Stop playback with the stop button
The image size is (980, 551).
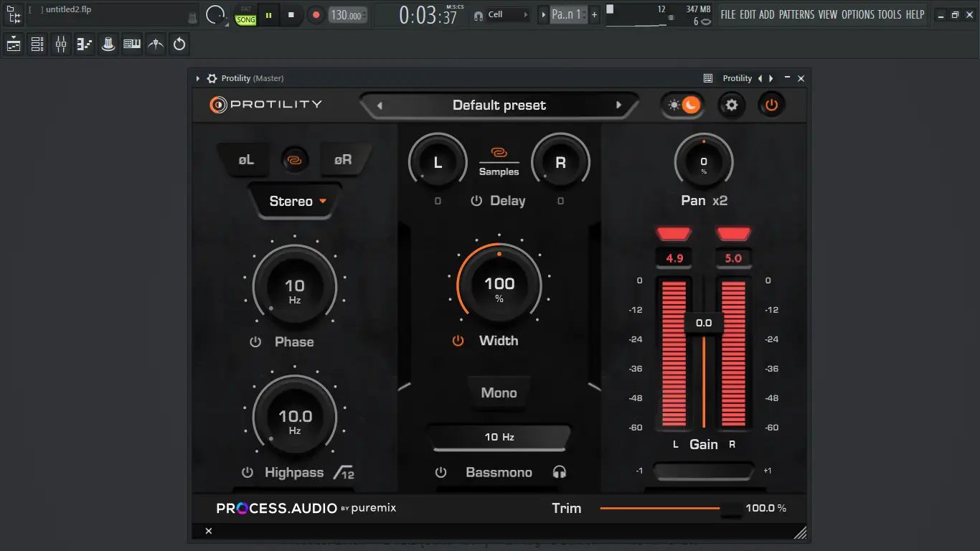pyautogui.click(x=291, y=14)
